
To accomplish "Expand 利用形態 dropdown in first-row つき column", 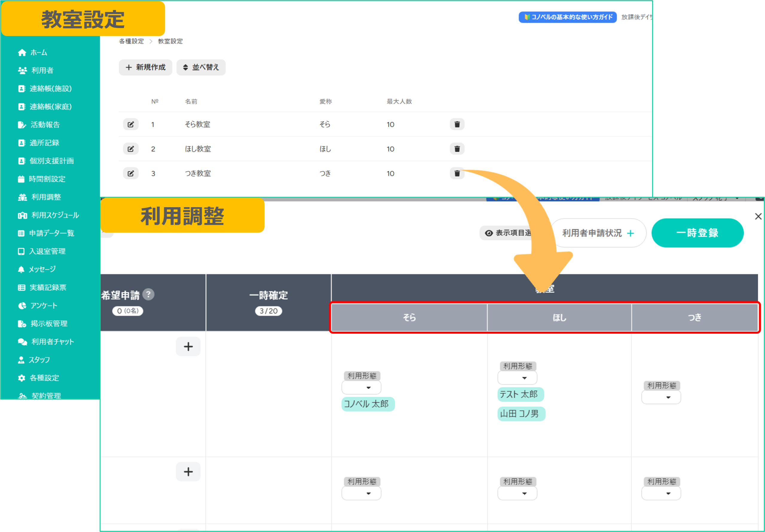I will tap(661, 397).
